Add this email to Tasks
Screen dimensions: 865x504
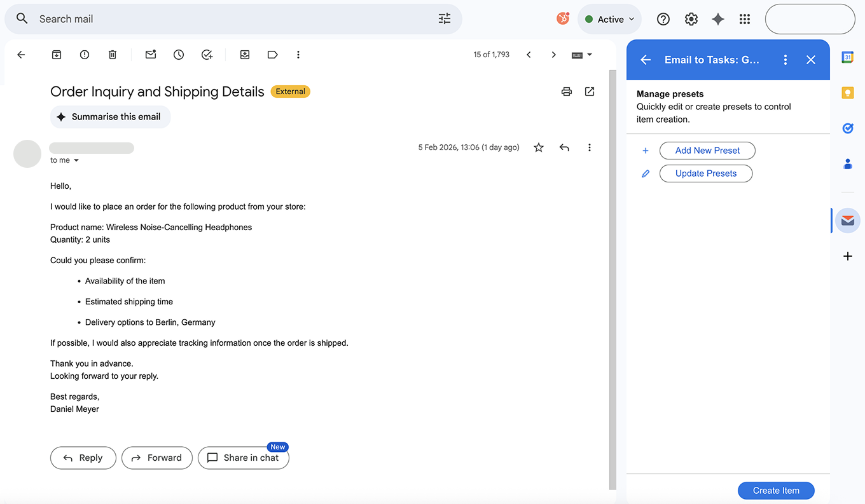207,55
